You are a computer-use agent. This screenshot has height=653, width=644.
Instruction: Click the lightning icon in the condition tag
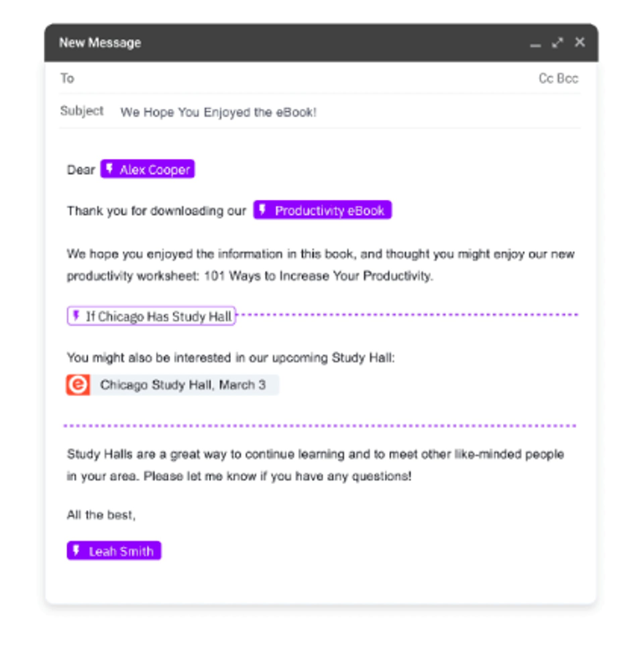[76, 315]
